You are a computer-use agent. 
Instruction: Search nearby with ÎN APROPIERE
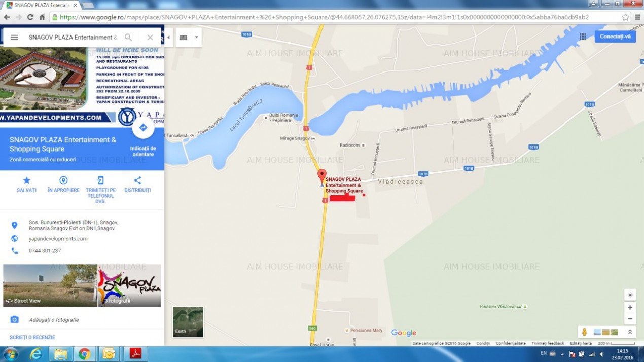coord(63,185)
